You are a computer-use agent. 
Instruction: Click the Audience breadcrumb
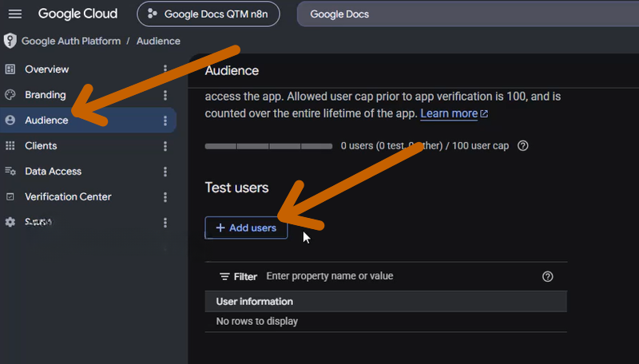pyautogui.click(x=158, y=42)
